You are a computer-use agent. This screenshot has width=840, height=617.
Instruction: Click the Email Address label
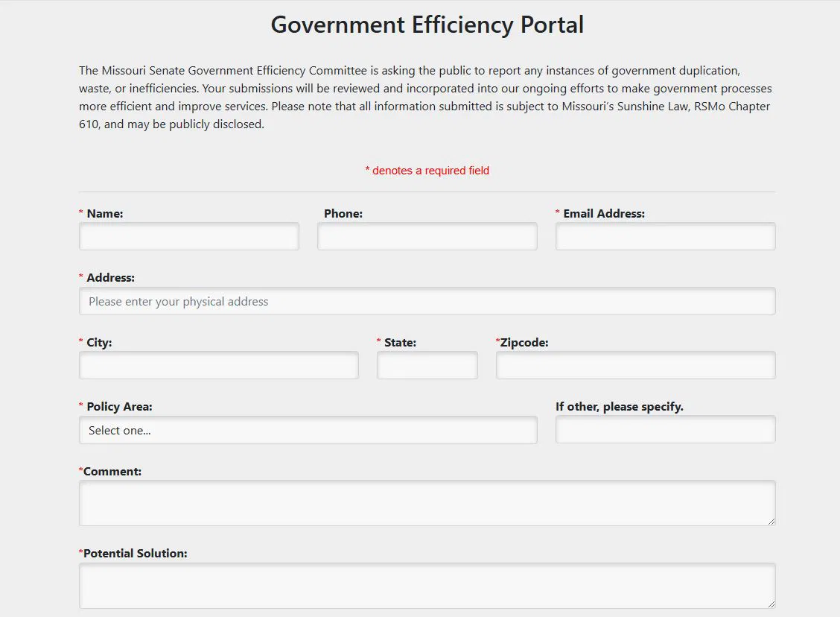tap(604, 213)
